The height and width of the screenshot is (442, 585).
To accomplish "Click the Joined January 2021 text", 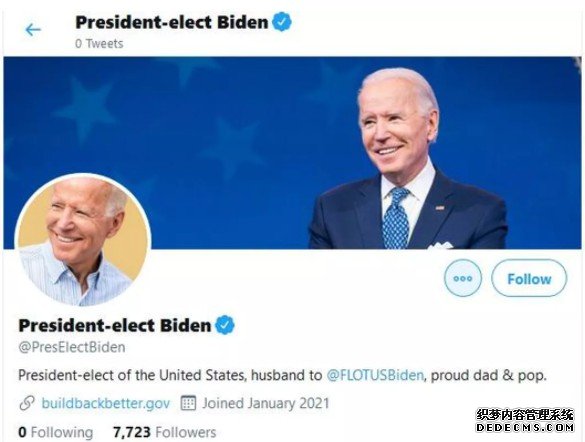I will tap(266, 403).
